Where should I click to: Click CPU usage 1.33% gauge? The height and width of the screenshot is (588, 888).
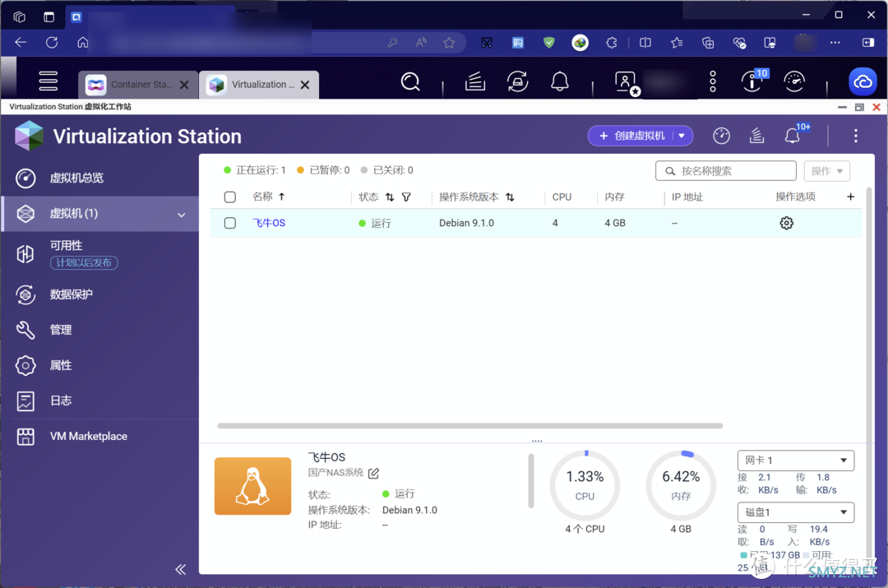[x=585, y=485]
